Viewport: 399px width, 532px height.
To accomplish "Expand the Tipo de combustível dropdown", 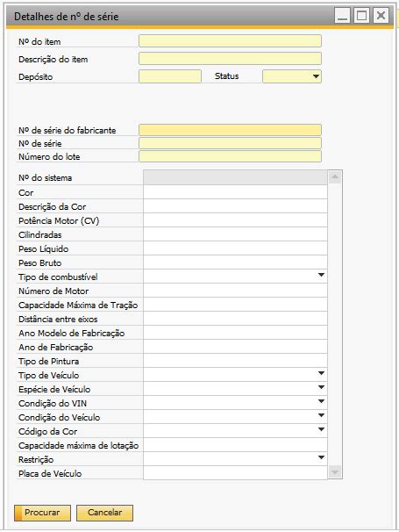I will 321,275.
